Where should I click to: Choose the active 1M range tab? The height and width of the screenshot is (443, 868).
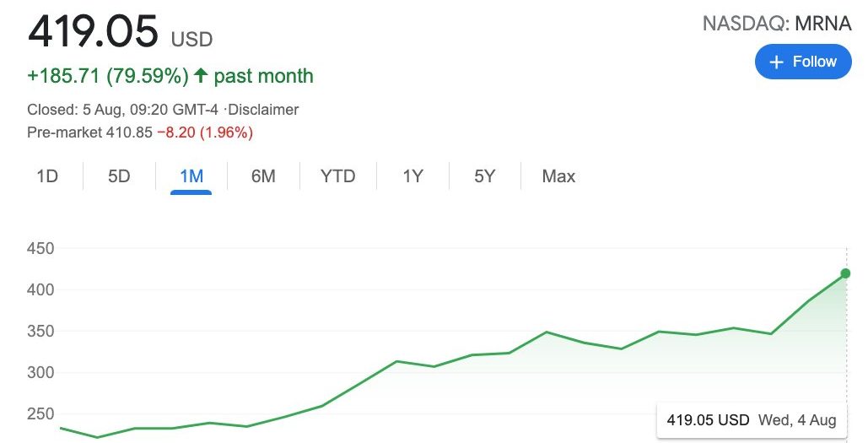(191, 176)
